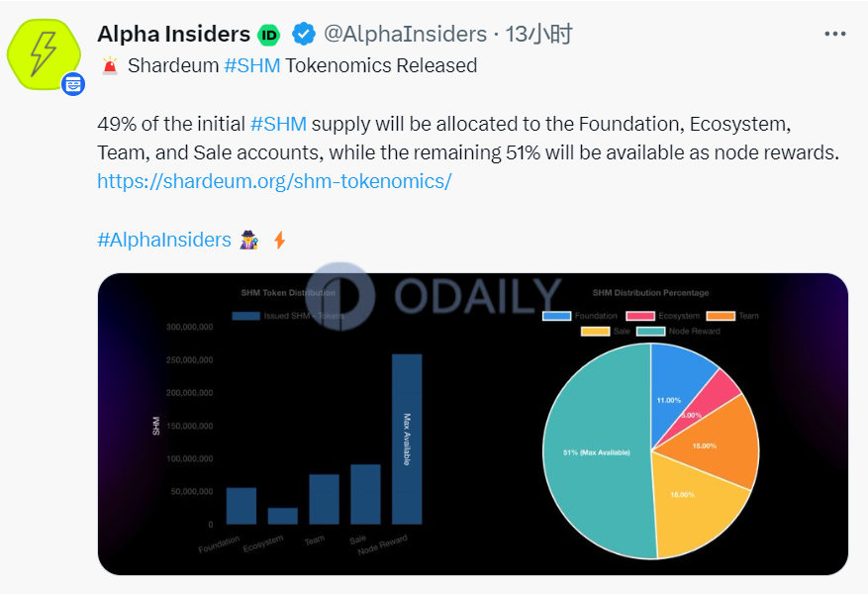
Task: Click the Alpha Insiders display name
Action: (174, 35)
